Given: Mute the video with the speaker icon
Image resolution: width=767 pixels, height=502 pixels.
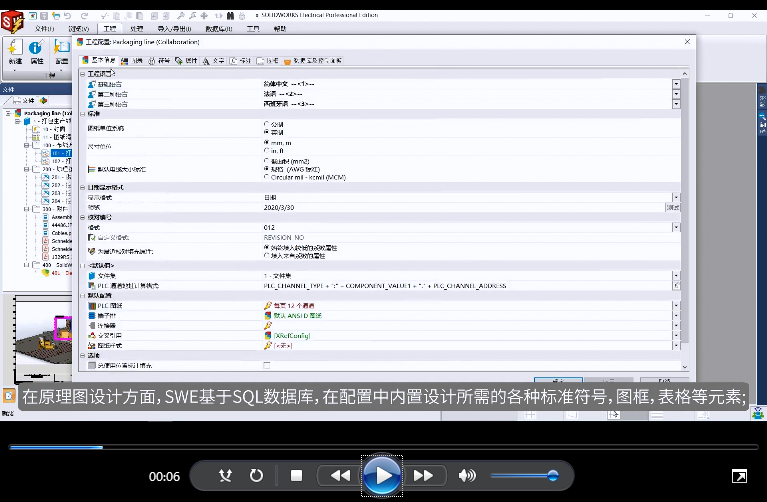Looking at the screenshot, I should pos(467,476).
